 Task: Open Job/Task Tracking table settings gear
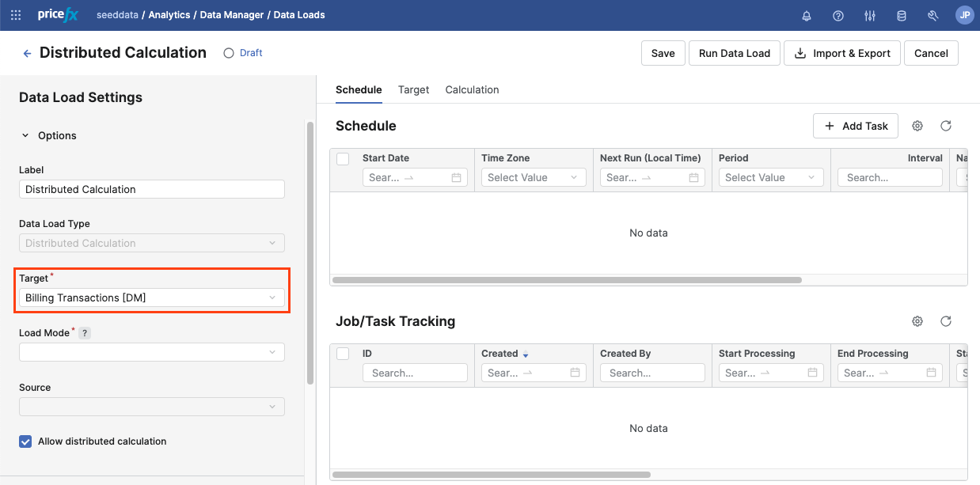tap(917, 321)
